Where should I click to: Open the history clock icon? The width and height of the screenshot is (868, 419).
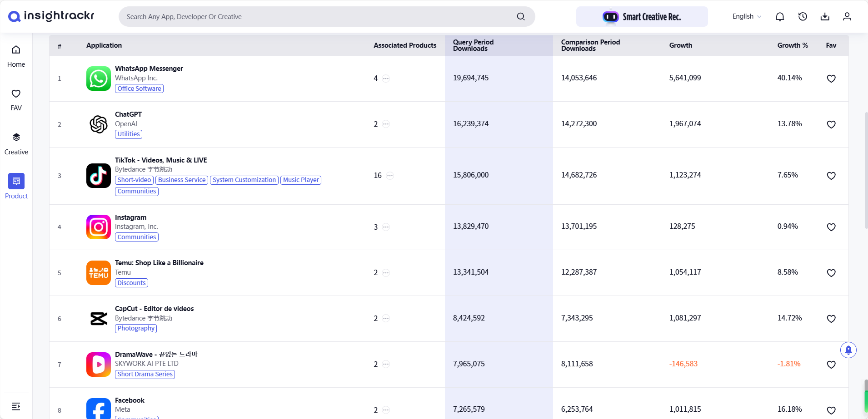click(x=803, y=17)
